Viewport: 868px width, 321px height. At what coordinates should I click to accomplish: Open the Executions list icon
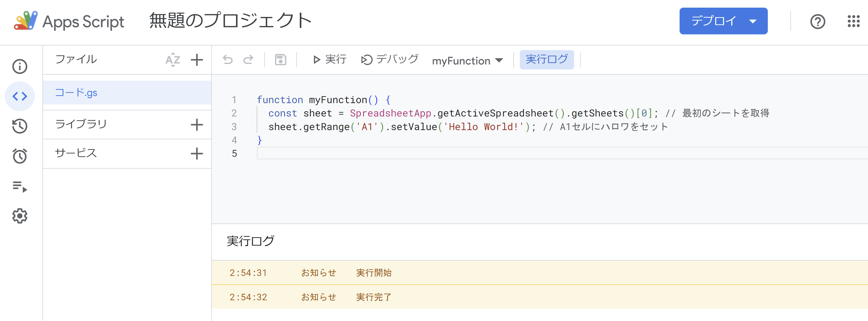point(20,186)
